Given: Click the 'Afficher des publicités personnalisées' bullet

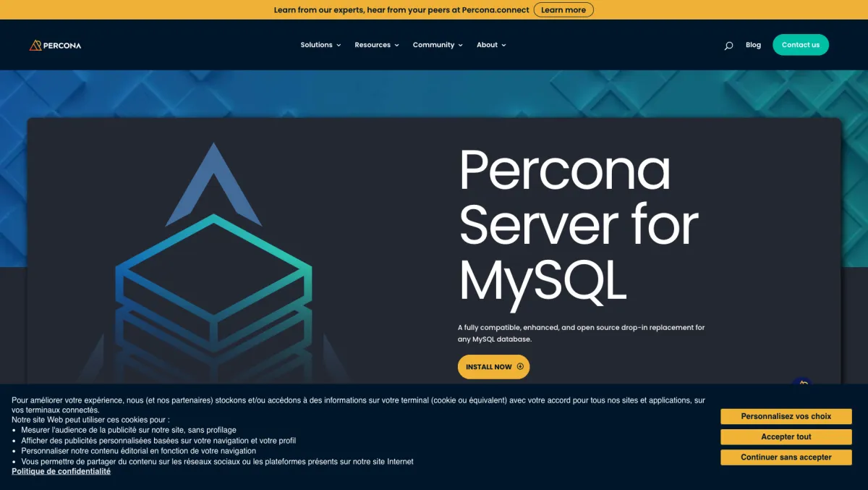Looking at the screenshot, I should 158,440.
